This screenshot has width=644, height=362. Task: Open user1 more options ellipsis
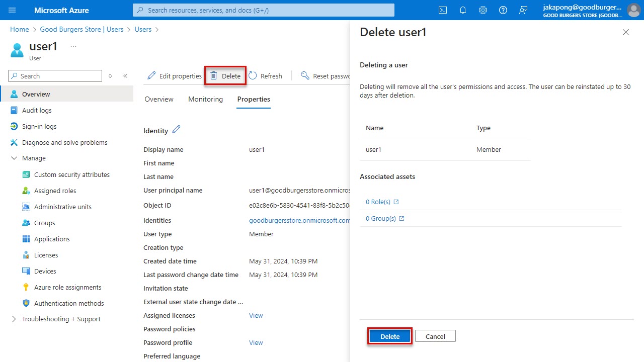73,45
